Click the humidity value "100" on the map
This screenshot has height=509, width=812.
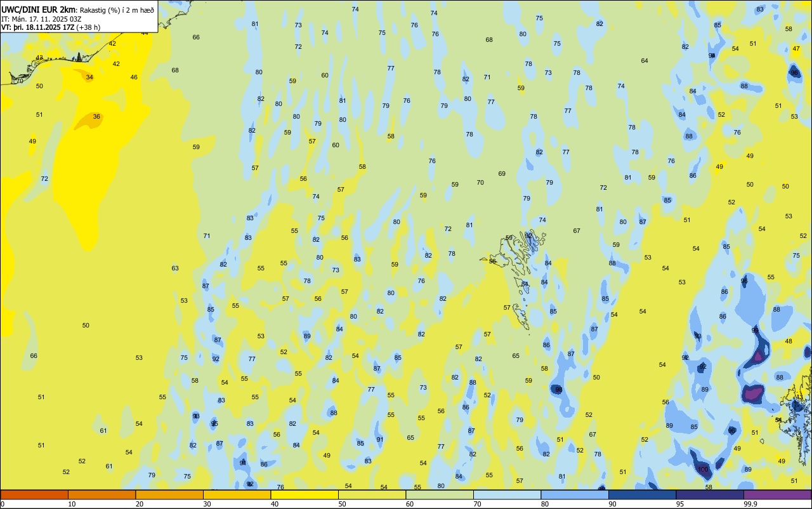pyautogui.click(x=703, y=470)
